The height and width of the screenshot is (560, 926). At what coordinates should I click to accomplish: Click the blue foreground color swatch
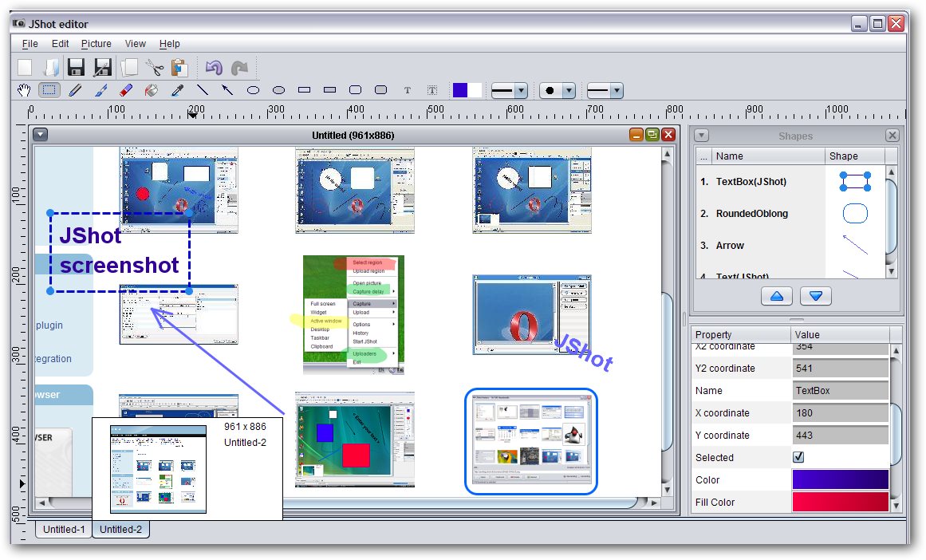coord(460,90)
